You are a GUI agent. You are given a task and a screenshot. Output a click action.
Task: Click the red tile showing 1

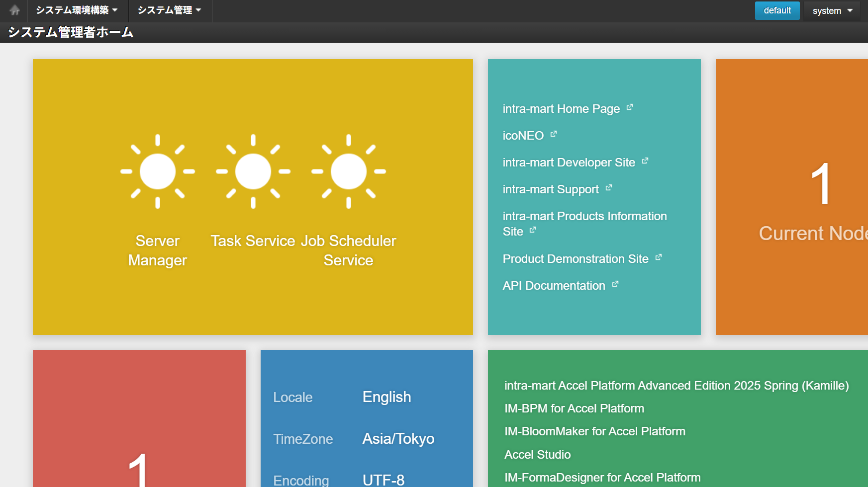click(x=139, y=418)
